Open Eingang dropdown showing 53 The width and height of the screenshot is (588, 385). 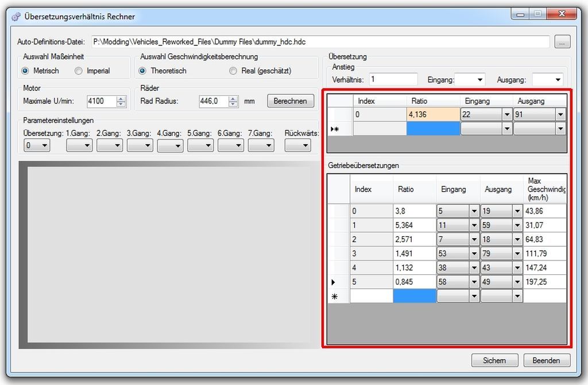[474, 254]
